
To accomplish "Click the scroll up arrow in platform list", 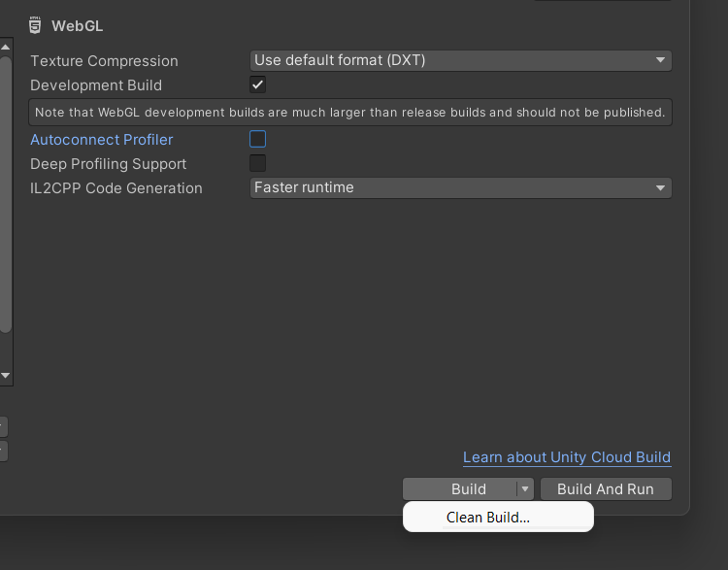I will click(x=5, y=46).
